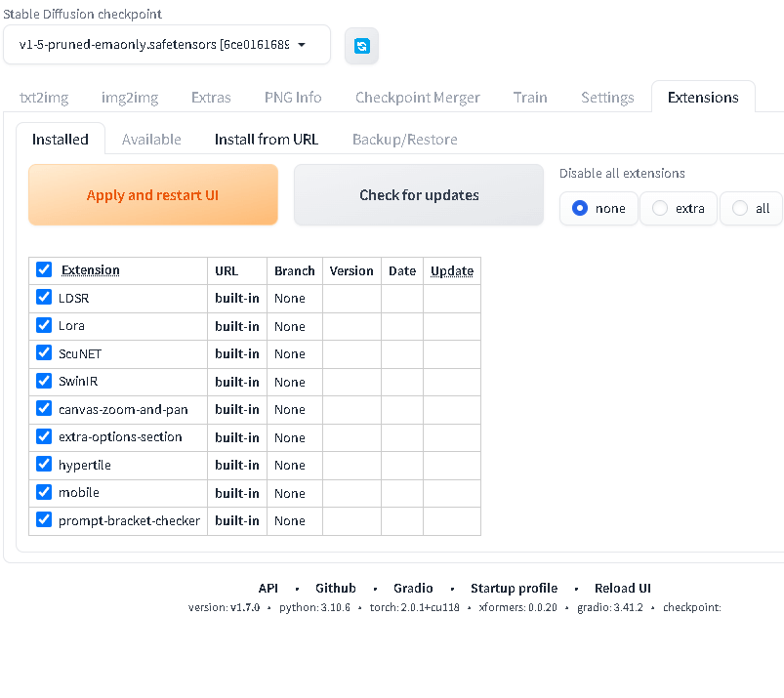Click the built-in URL cell for LDSR
The width and height of the screenshot is (784, 698).
click(237, 299)
